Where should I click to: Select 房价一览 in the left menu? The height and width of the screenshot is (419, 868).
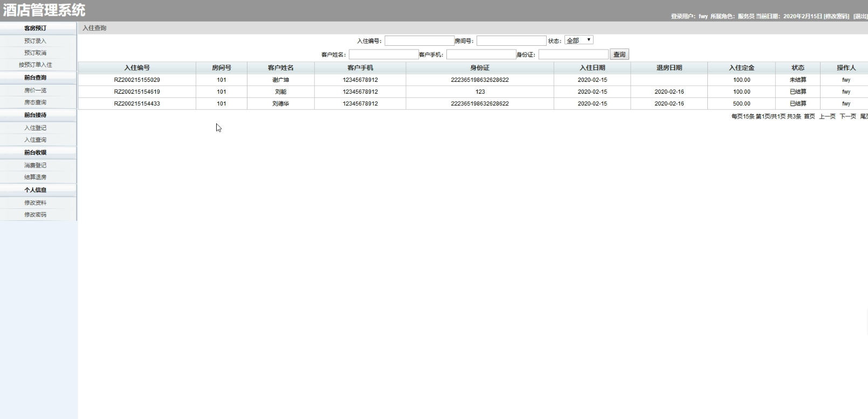(35, 90)
